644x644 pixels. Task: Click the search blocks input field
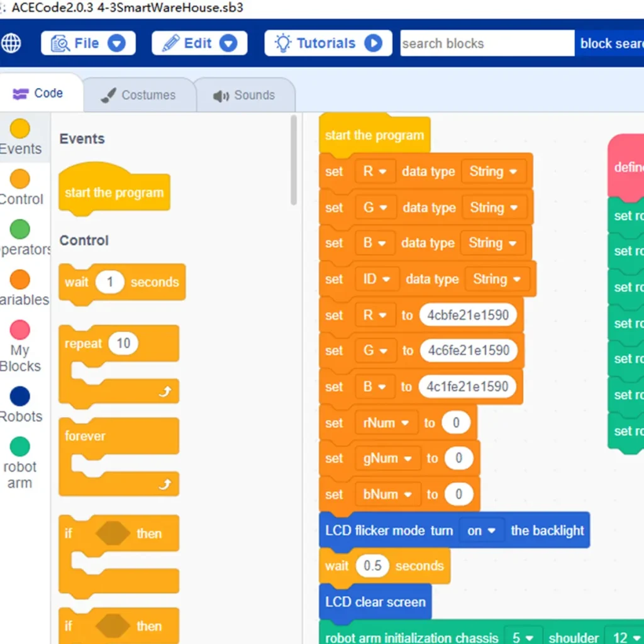pyautogui.click(x=487, y=43)
